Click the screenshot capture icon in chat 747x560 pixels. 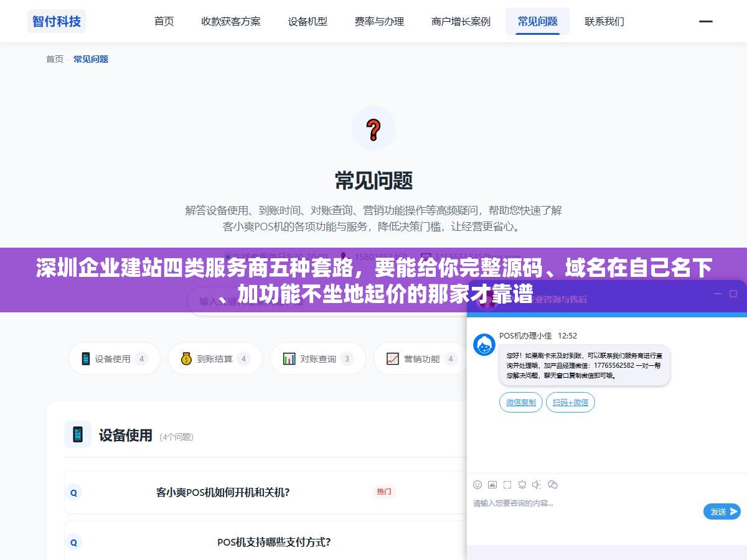pos(507,485)
